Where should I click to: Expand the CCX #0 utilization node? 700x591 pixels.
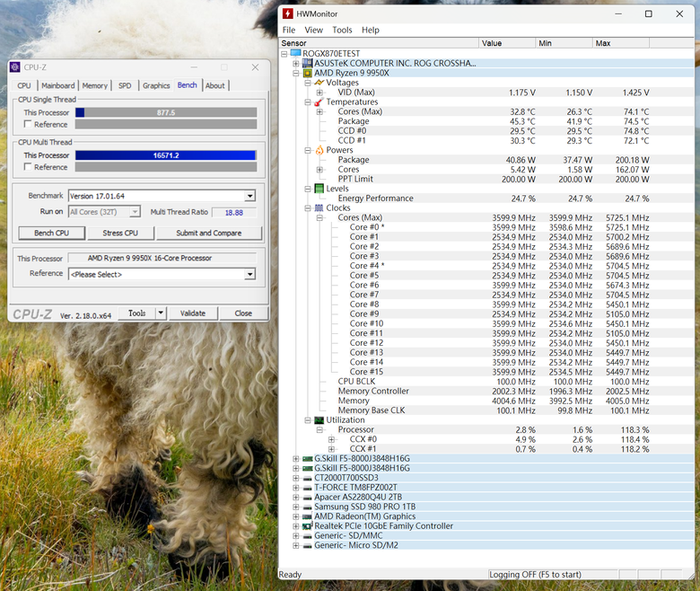click(331, 439)
